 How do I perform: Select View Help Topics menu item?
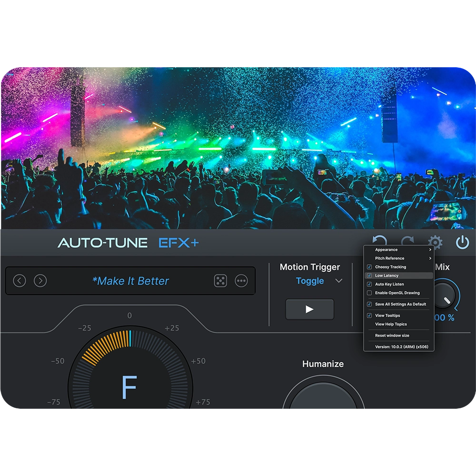pyautogui.click(x=391, y=324)
